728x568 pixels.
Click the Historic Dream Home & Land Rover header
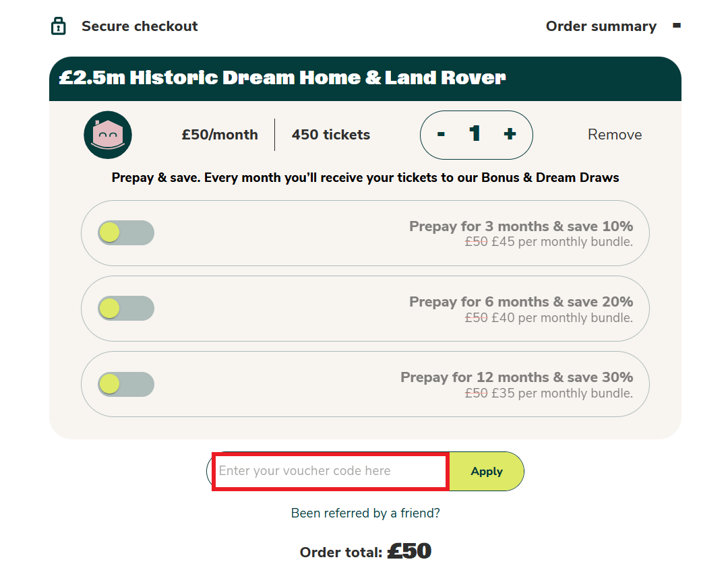(x=282, y=78)
